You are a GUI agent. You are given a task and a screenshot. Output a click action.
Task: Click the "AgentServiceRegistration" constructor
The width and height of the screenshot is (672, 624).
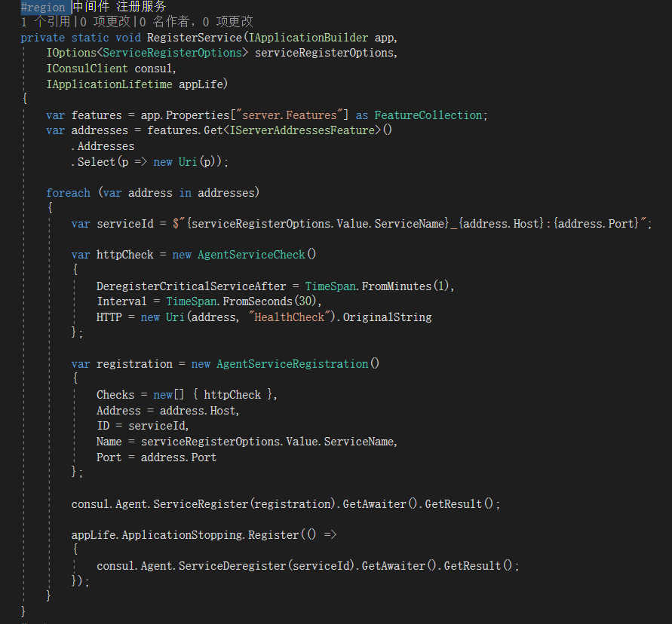tap(293, 364)
